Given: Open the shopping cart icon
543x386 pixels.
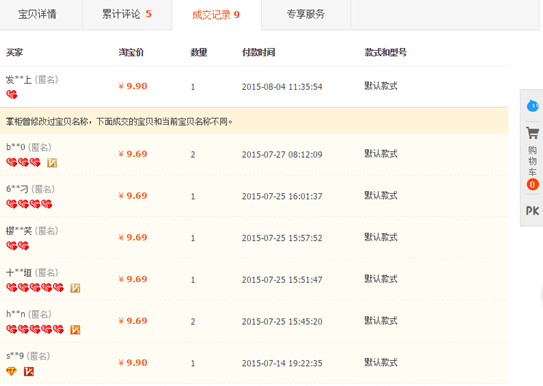Looking at the screenshot, I should coord(532,133).
